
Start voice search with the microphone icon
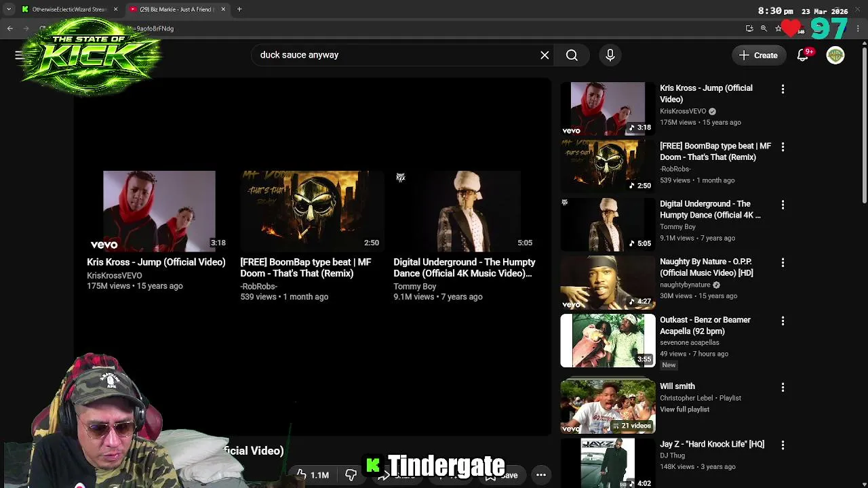coord(610,55)
